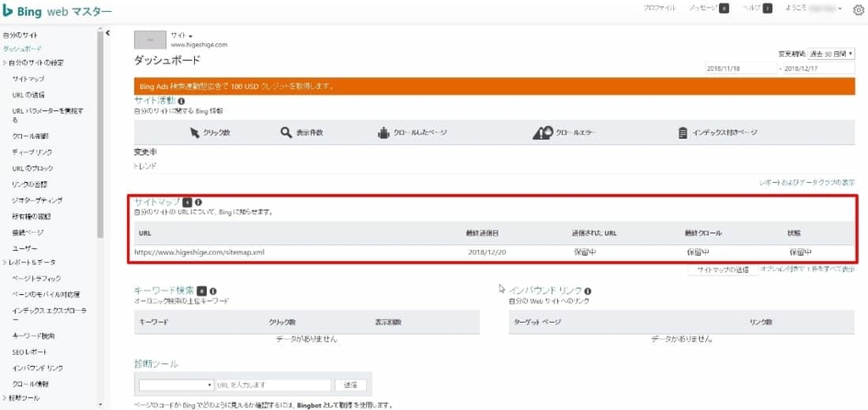Click the info icon beside キーワード検索
The image size is (868, 410).
click(213, 291)
